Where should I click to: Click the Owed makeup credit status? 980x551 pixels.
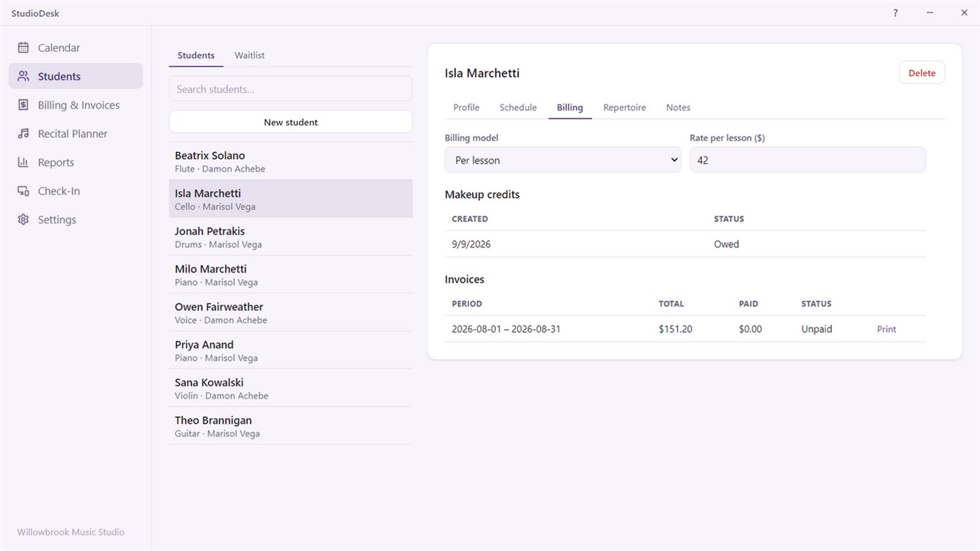pos(726,244)
